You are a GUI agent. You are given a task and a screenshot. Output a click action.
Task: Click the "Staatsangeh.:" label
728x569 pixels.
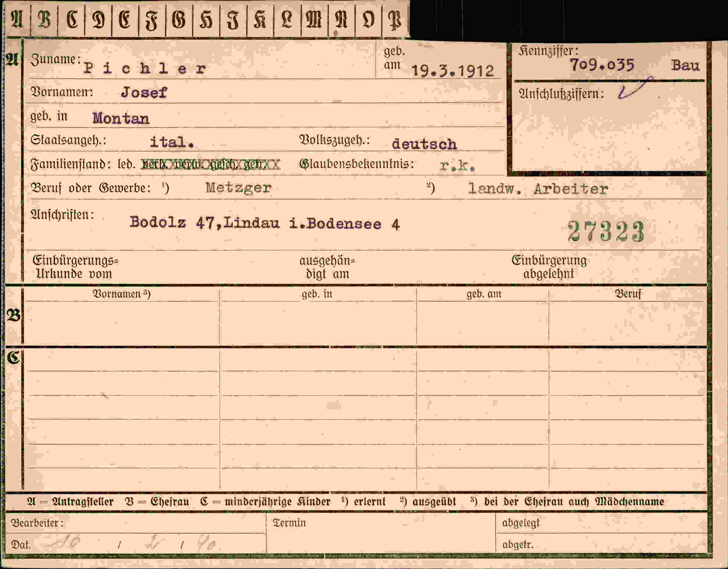coord(68,140)
